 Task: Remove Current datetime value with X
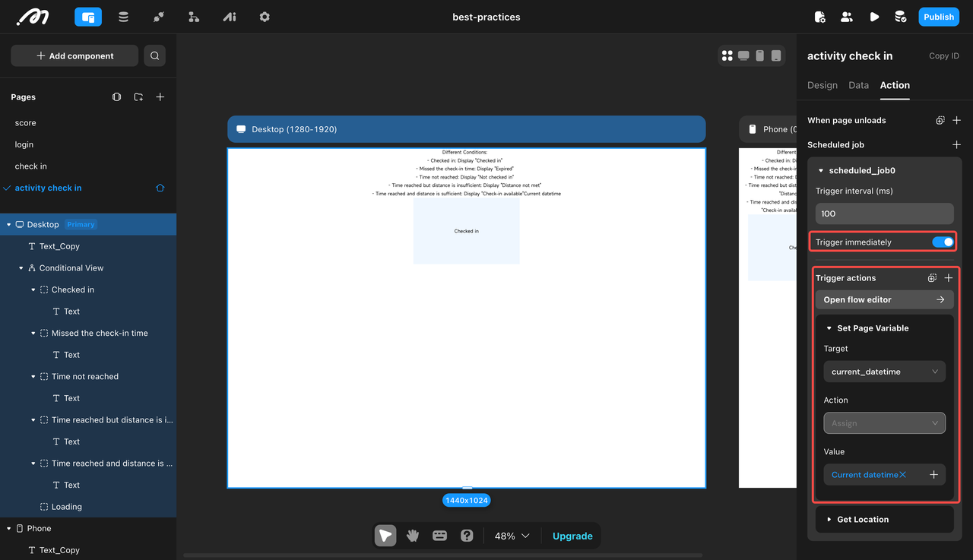click(x=902, y=475)
